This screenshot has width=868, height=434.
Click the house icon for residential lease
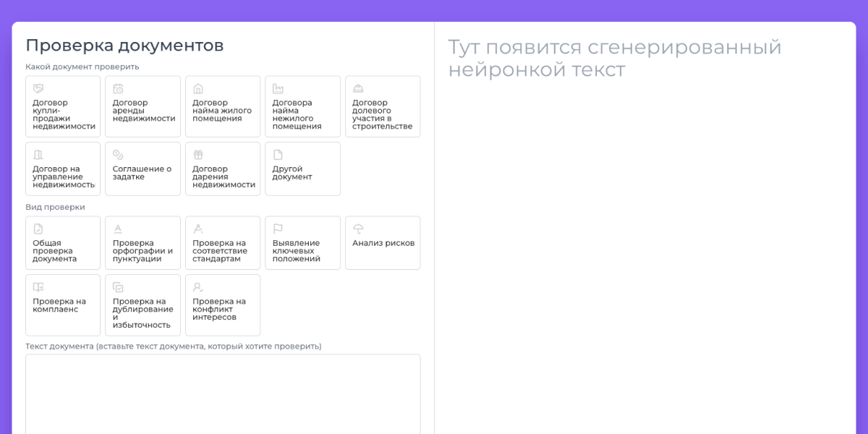click(x=198, y=88)
